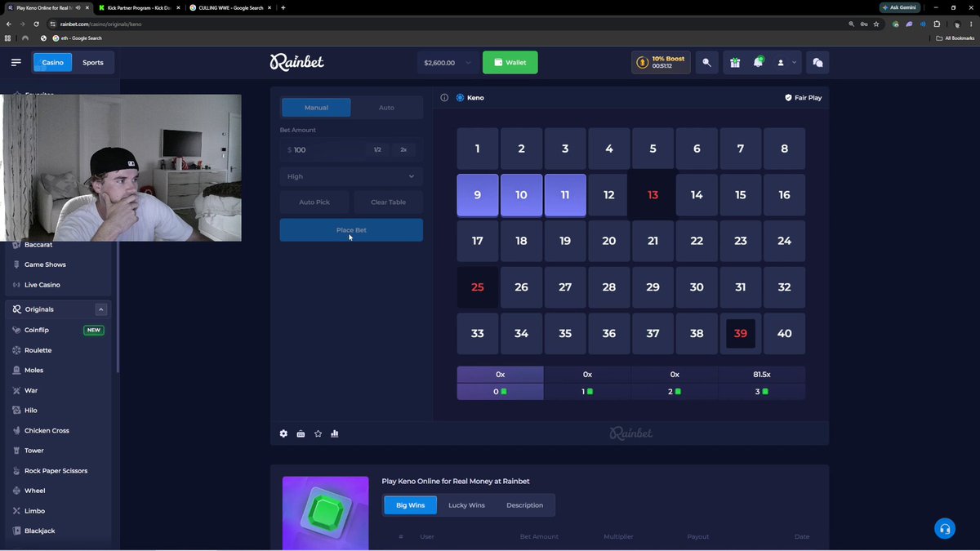Open the Description tab
This screenshot has height=551, width=980.
(524, 505)
